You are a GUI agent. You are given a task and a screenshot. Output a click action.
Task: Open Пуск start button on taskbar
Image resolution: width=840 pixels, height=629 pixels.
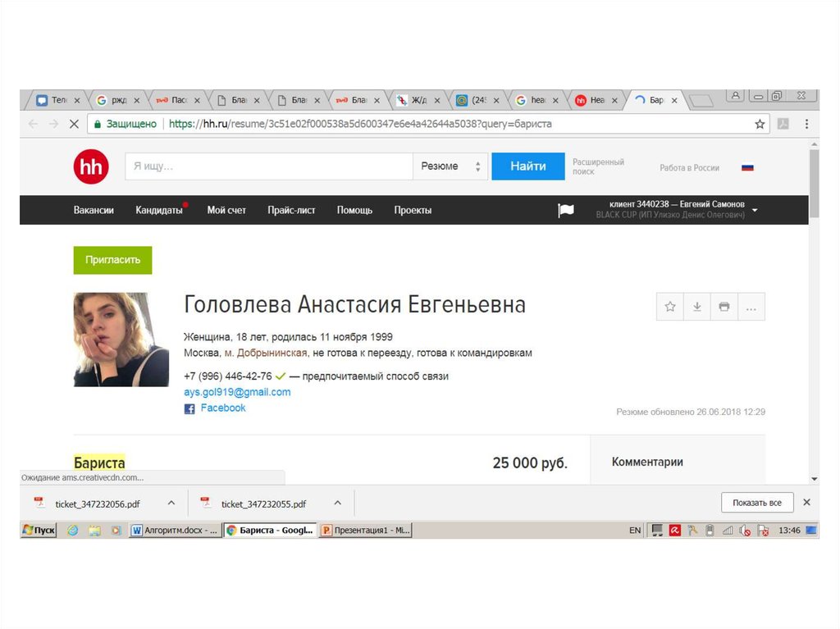39,531
